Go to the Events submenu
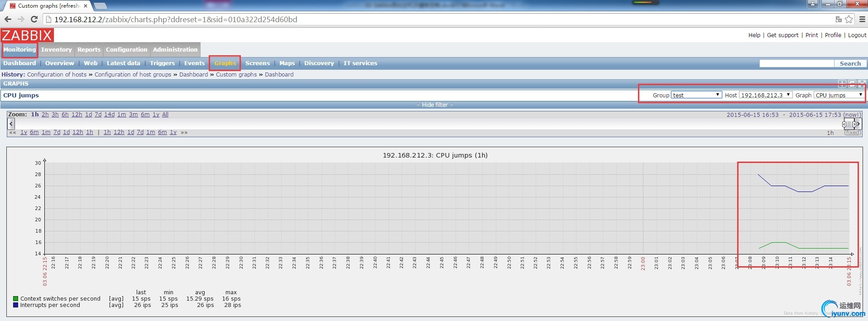868x321 pixels. coord(195,63)
